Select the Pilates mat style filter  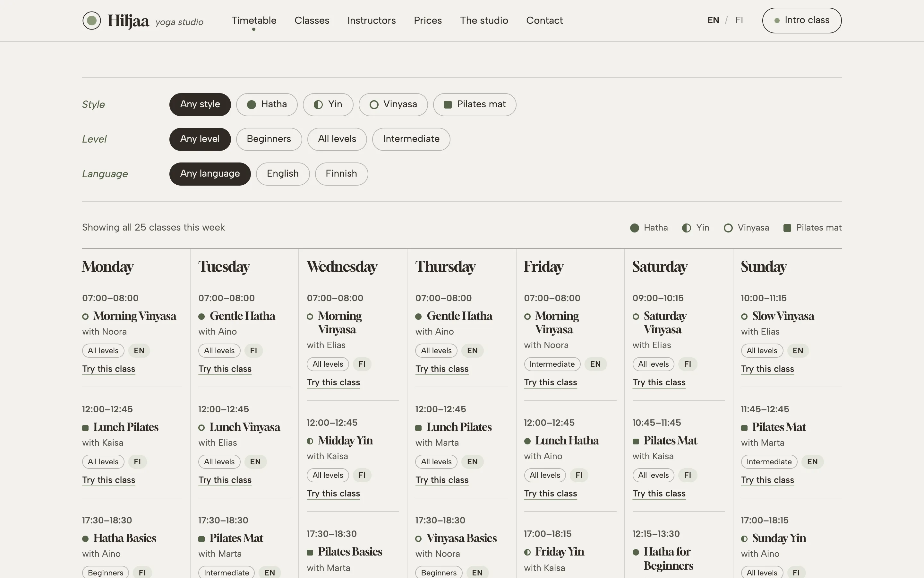point(475,105)
